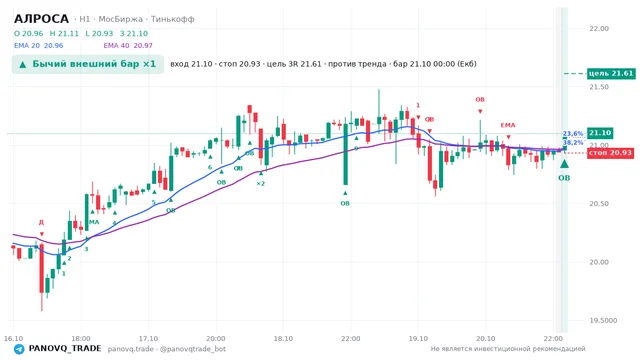640x360 pixels.
Task: Click the green triangle above the ×2 label
Action: click(x=261, y=173)
